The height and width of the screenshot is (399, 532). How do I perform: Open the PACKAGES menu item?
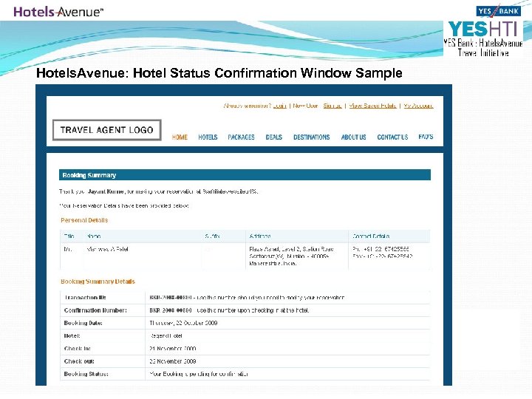point(241,137)
